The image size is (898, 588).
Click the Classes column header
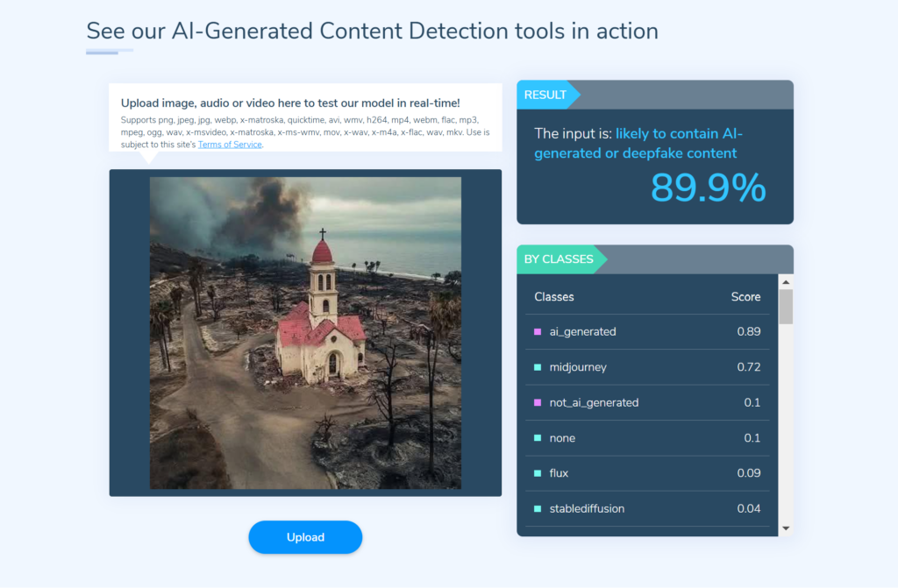554,296
